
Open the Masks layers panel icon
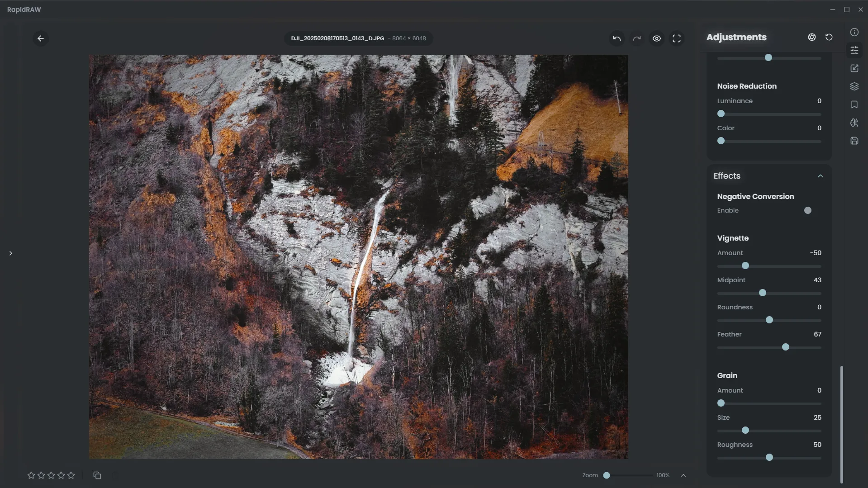[x=854, y=86]
